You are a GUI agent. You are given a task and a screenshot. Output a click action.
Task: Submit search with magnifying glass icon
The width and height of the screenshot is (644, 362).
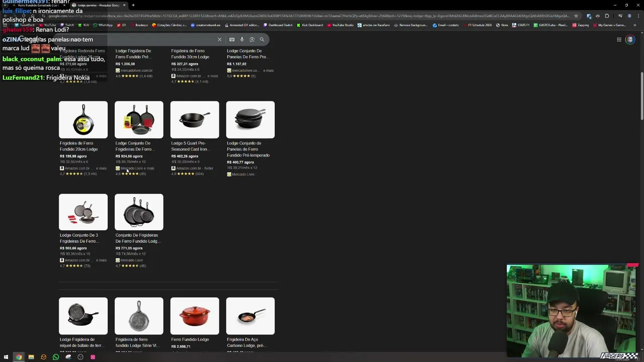(262, 39)
